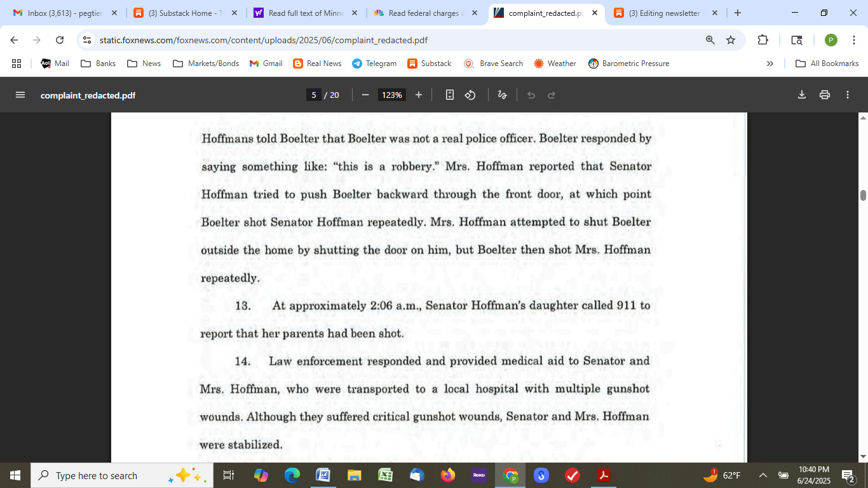The width and height of the screenshot is (868, 488).
Task: Click the address bar URL
Action: pos(264,40)
